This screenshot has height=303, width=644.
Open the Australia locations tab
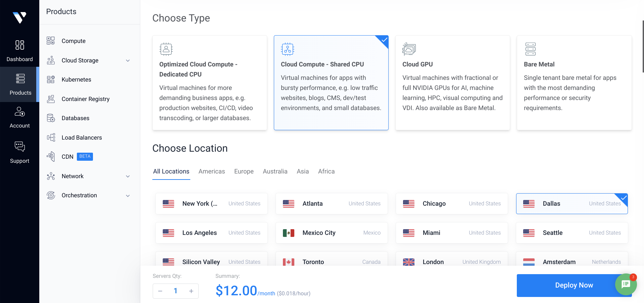point(275,171)
